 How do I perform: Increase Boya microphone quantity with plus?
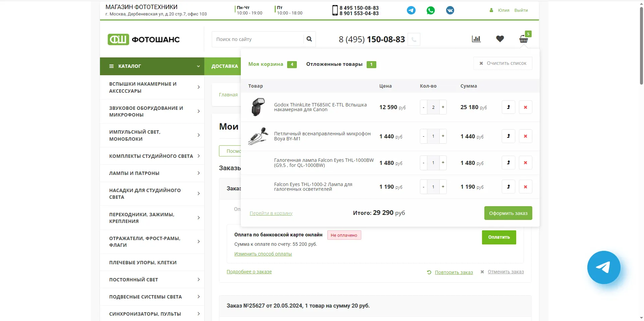point(443,136)
